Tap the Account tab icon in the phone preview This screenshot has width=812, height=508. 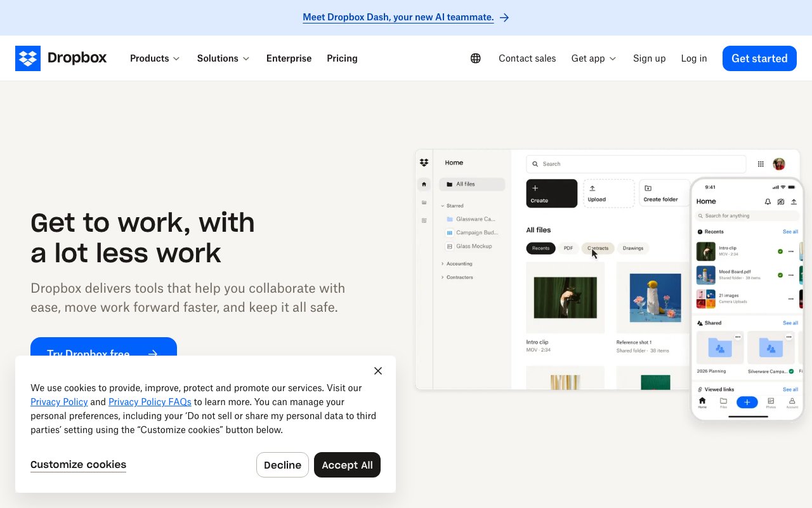pyautogui.click(x=792, y=403)
